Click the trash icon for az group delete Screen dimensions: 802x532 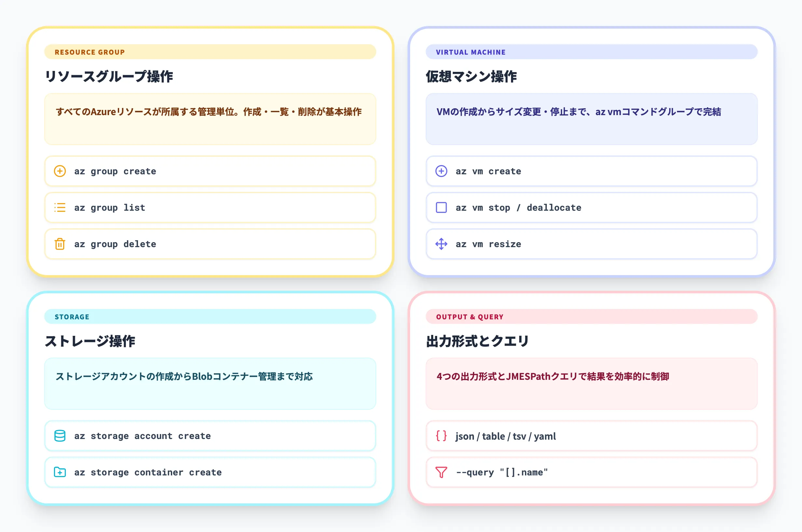pyautogui.click(x=60, y=244)
